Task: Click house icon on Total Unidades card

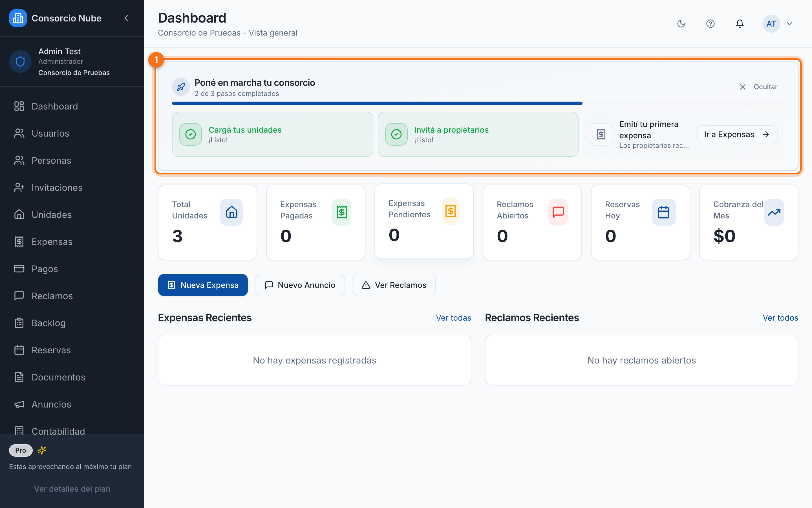Action: point(231,212)
